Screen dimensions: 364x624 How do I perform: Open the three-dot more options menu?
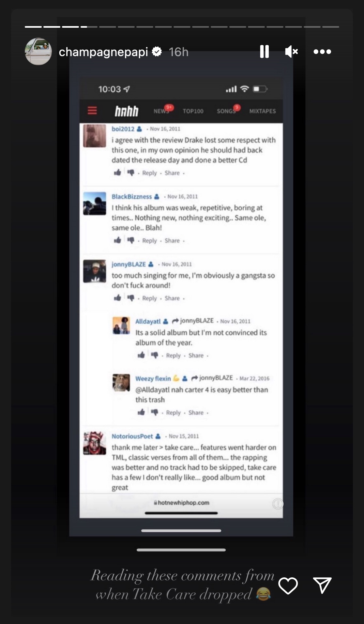pos(322,52)
